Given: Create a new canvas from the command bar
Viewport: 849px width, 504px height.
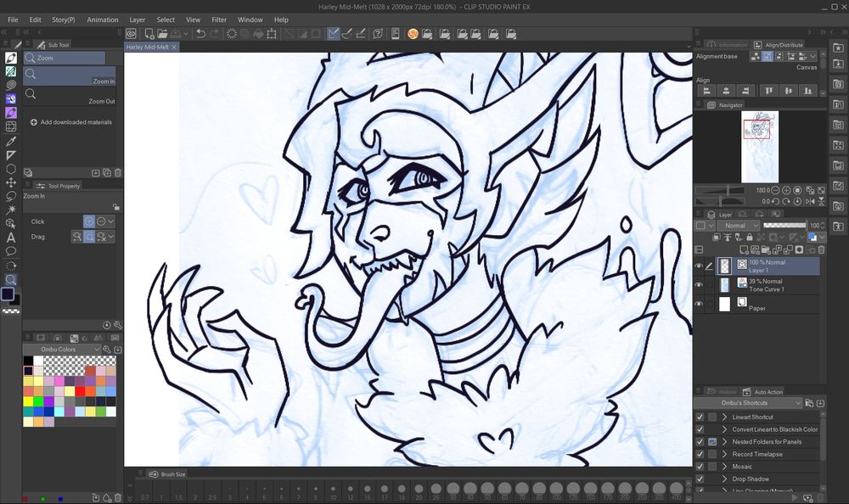Looking at the screenshot, I should [149, 34].
